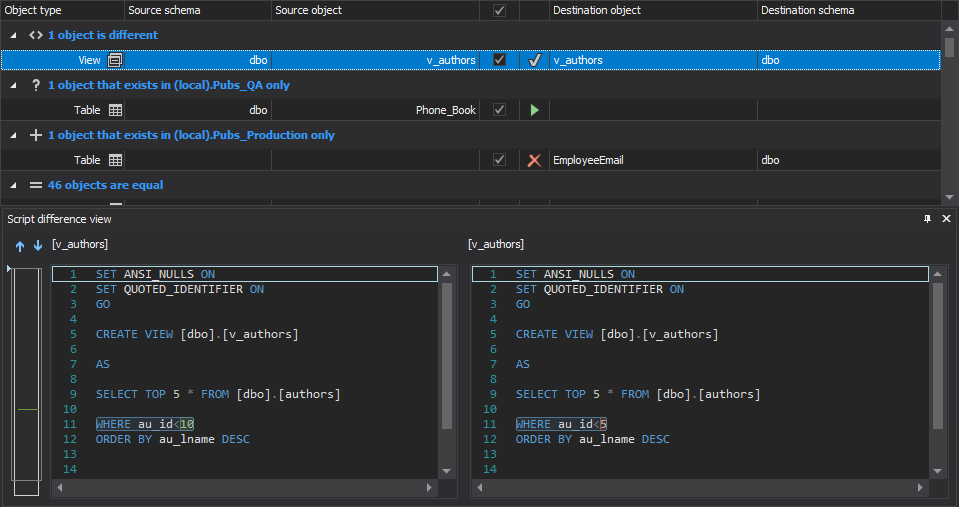Screen dimensions: 959x507
Task: Uncheck the v_authors row checkbox
Action: click(x=499, y=60)
